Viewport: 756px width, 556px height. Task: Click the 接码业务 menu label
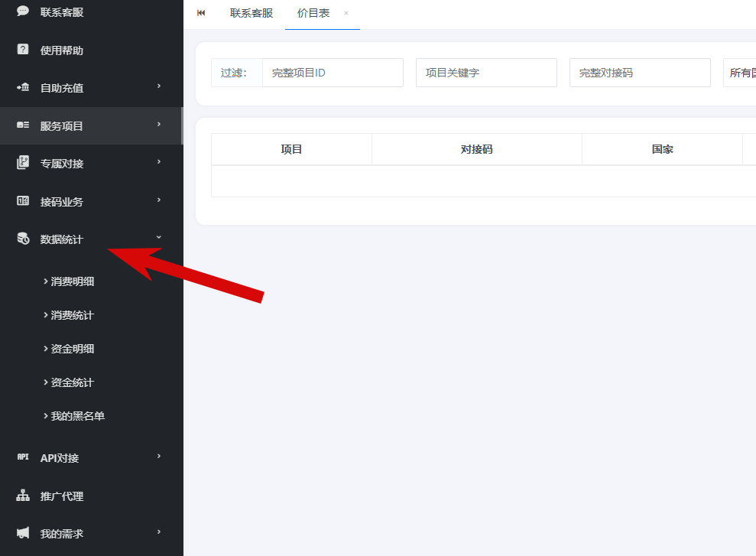[x=62, y=202]
